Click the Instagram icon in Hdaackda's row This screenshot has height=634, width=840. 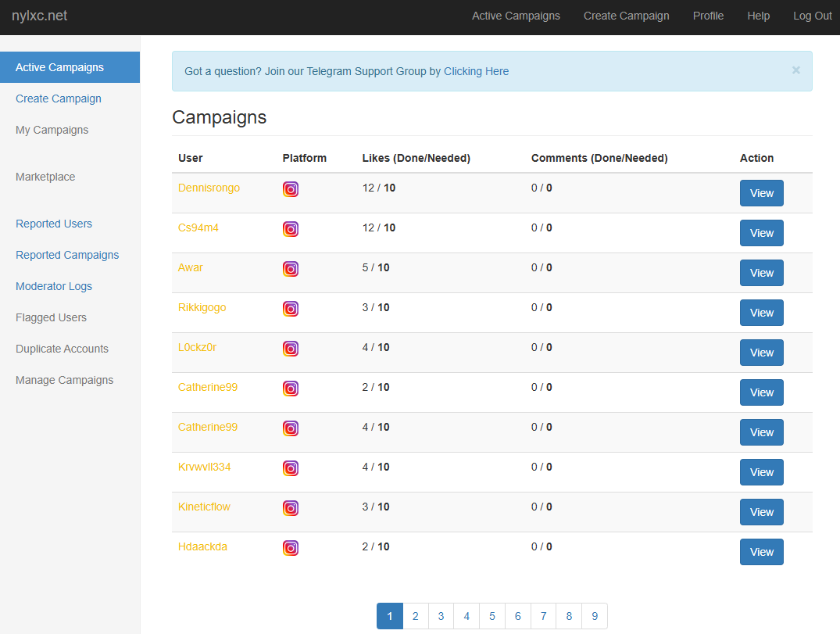click(291, 548)
